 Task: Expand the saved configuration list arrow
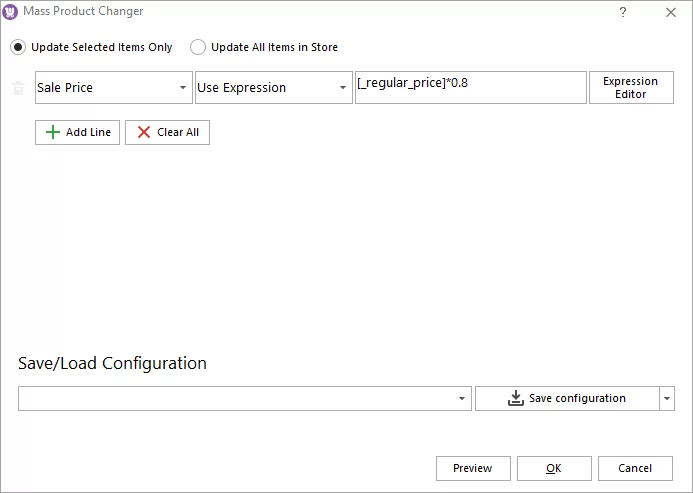tap(462, 398)
